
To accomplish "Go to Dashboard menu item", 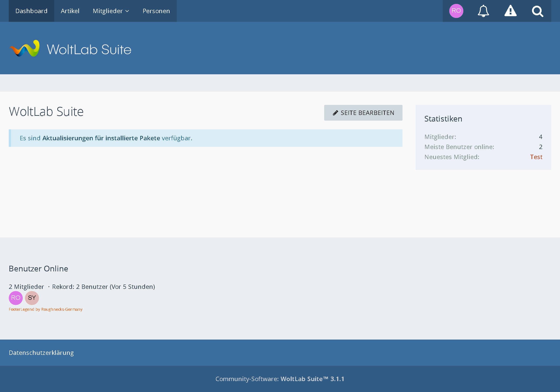I will pos(31,11).
